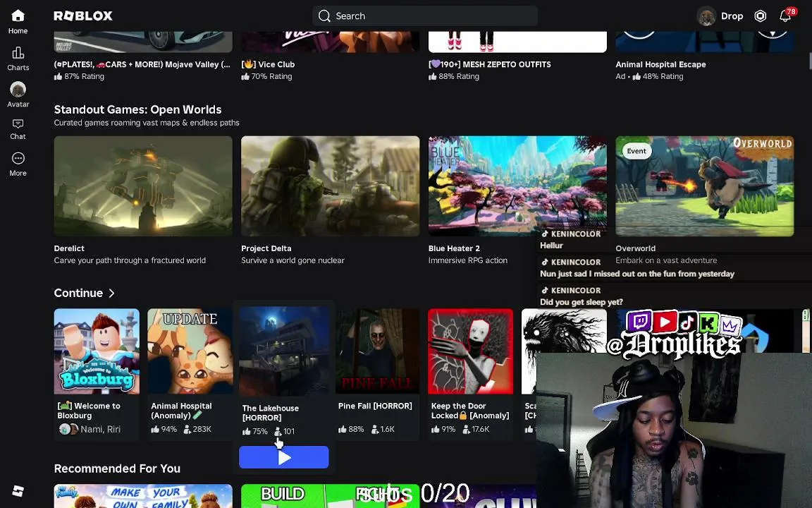Screen dimensions: 812x508
Task: Click the 'Recommended For You' heading
Action: coord(117,468)
